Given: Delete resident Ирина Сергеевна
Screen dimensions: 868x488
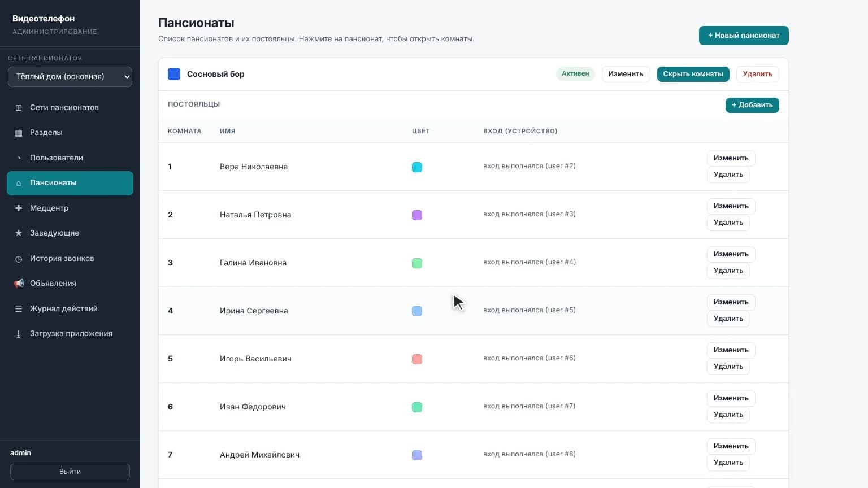Looking at the screenshot, I should (x=728, y=319).
